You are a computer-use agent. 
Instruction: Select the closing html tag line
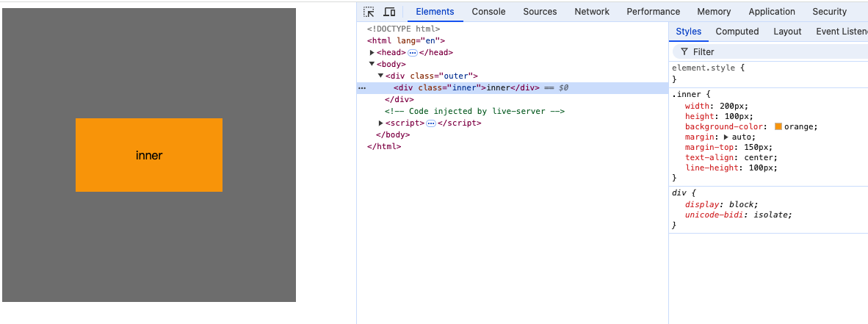(383, 146)
